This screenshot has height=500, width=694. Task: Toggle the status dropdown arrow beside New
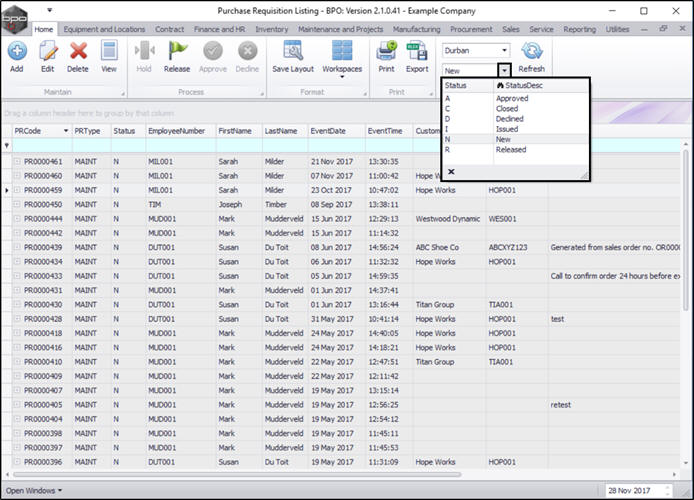pyautogui.click(x=505, y=70)
